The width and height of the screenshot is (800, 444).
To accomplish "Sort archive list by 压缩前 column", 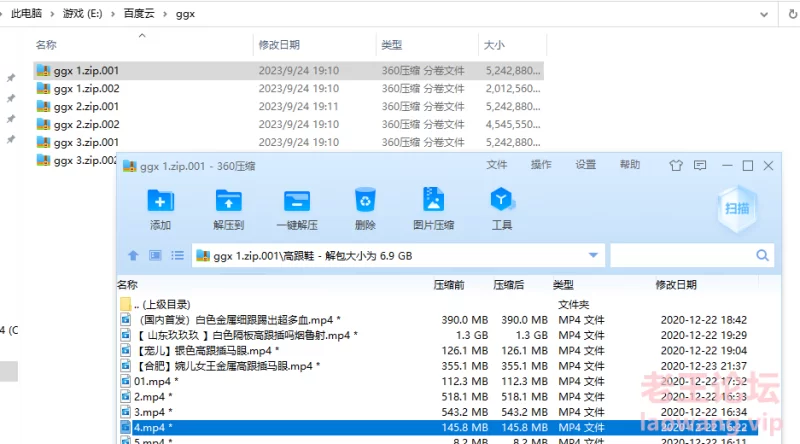I will pyautogui.click(x=449, y=285).
